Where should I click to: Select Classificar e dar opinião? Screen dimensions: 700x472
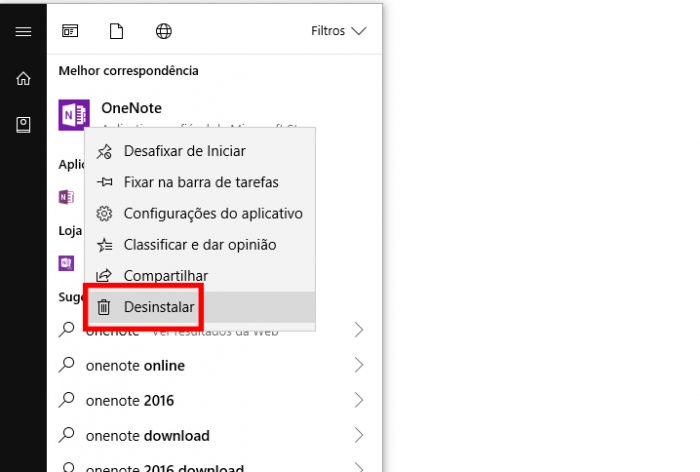tap(200, 245)
